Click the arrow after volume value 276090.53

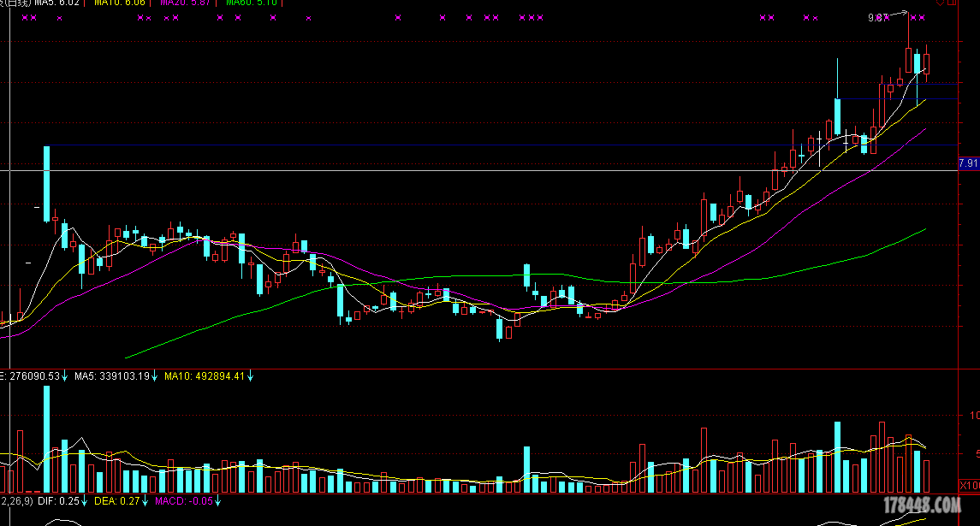coord(65,375)
